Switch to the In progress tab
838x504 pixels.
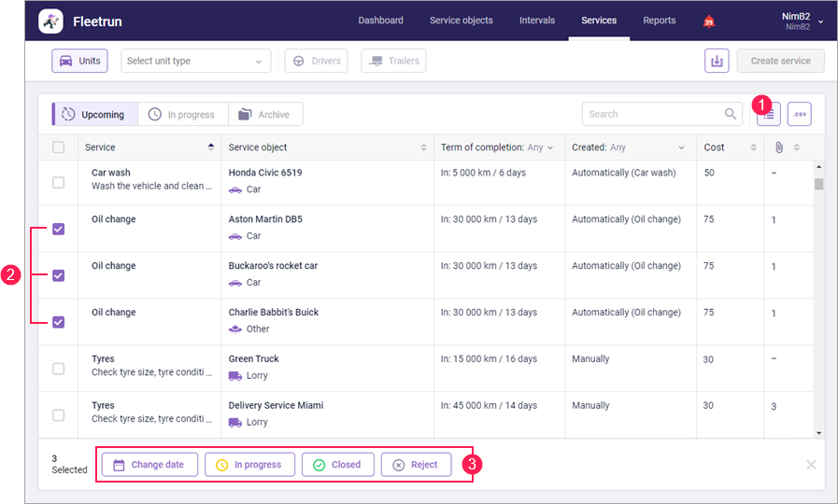click(182, 115)
